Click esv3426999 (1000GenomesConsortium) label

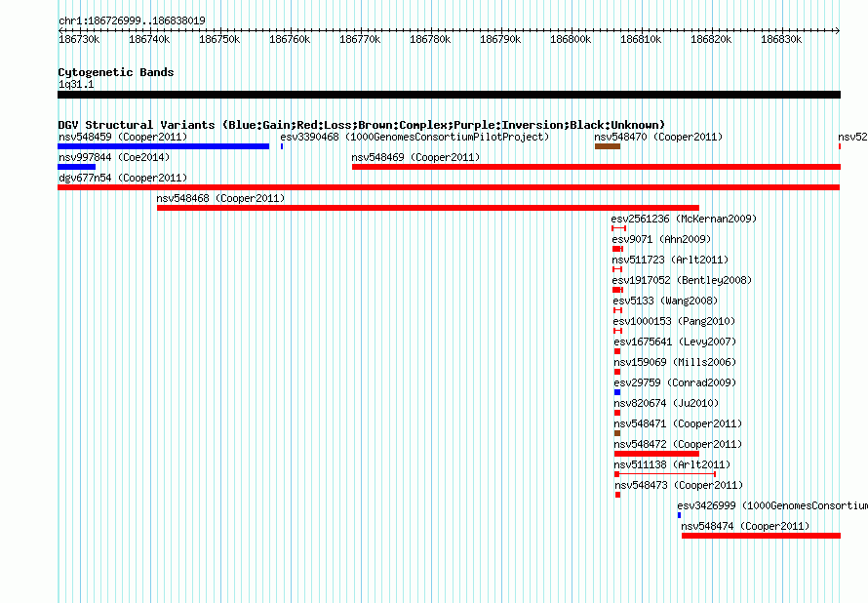coord(772,505)
